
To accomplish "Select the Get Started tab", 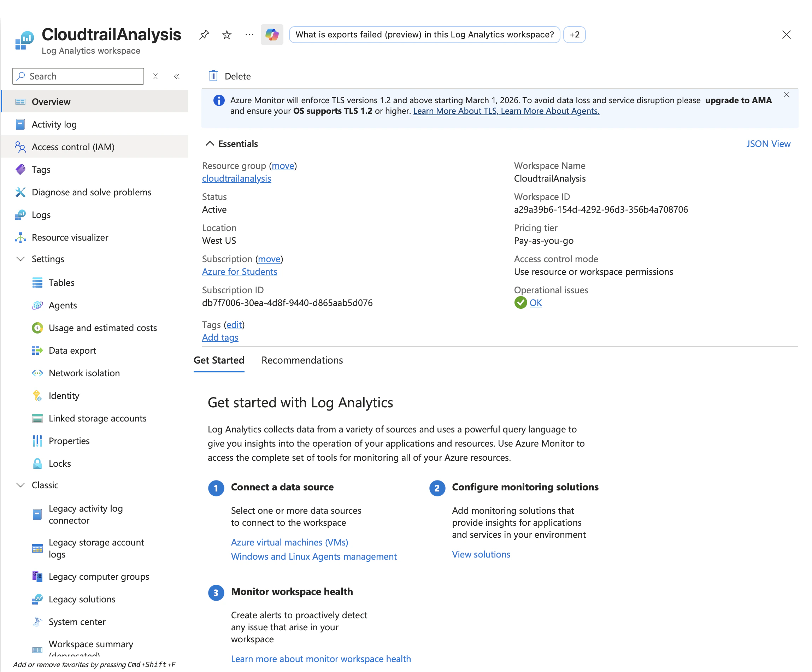I will (x=219, y=360).
